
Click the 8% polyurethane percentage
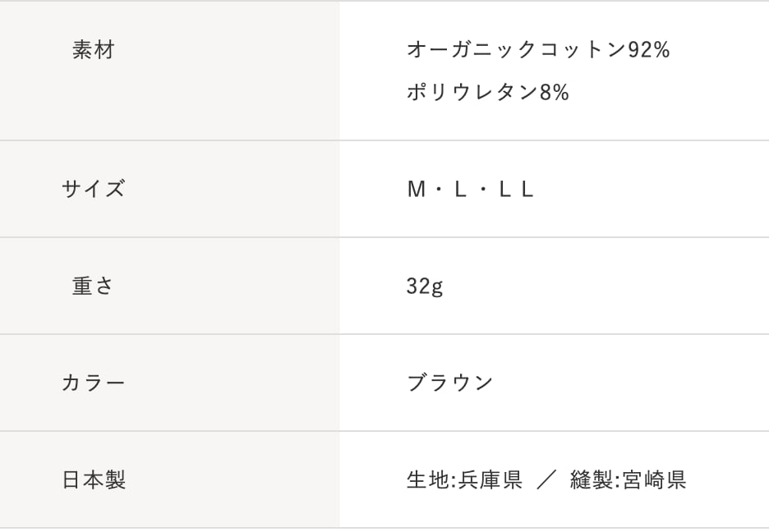click(555, 93)
